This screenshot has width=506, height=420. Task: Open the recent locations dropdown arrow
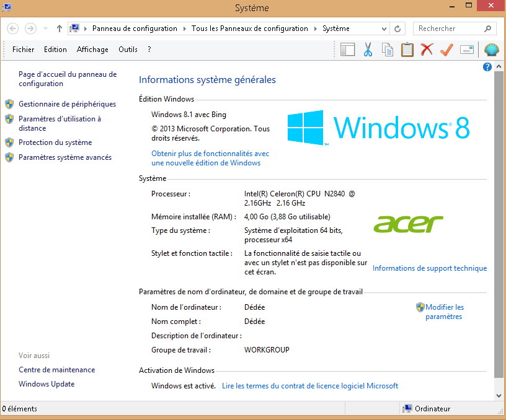coord(45,28)
